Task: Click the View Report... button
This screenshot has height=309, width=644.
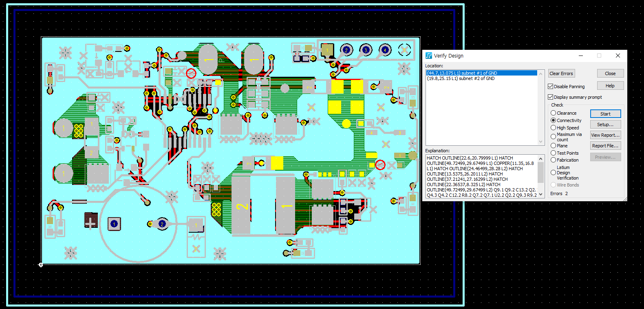Action: [605, 135]
